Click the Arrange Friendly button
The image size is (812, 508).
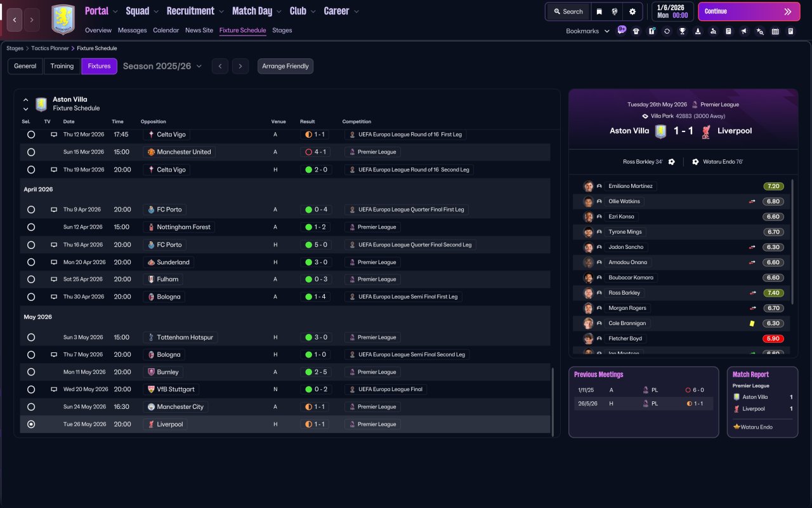point(285,66)
